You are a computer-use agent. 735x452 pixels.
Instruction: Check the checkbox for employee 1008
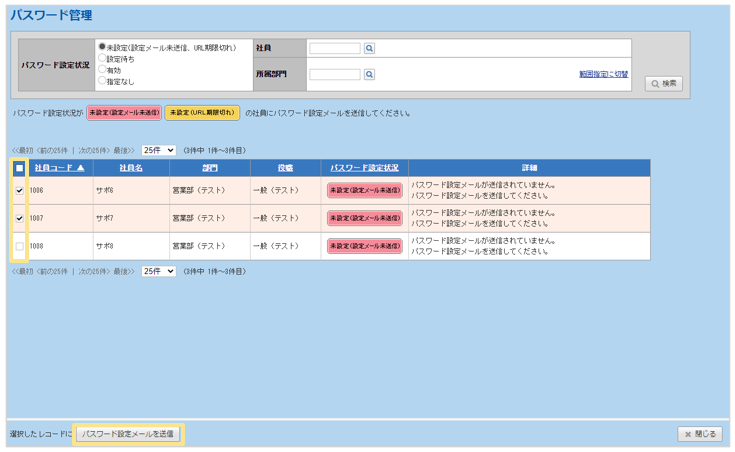20,245
